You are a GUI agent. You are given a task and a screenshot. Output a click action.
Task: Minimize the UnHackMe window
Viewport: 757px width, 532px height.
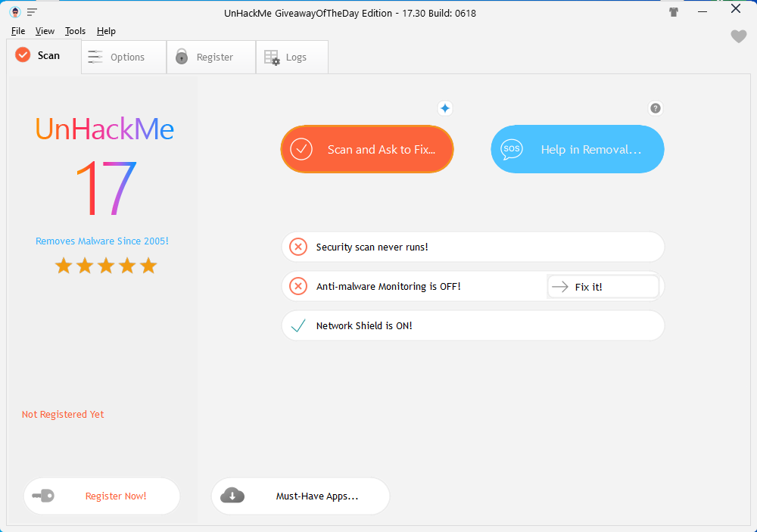coord(702,11)
